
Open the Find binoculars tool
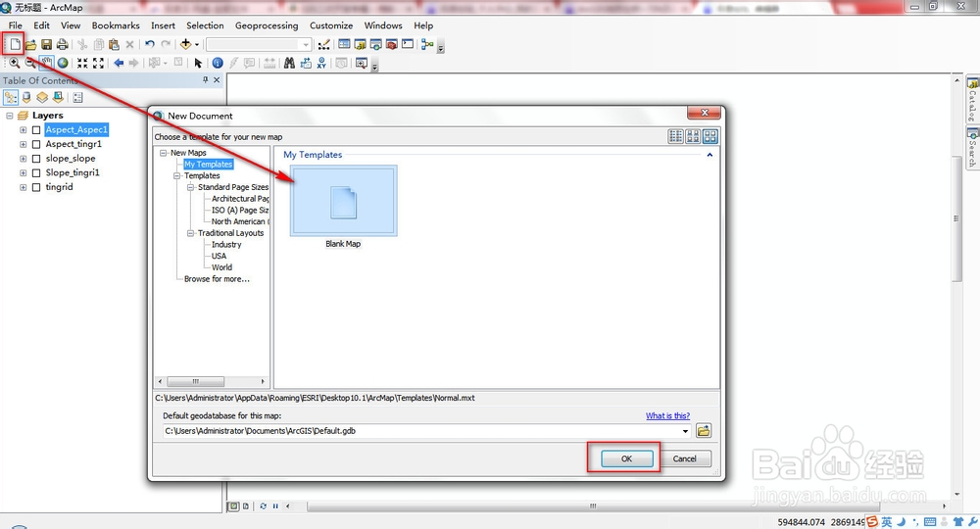pyautogui.click(x=289, y=63)
